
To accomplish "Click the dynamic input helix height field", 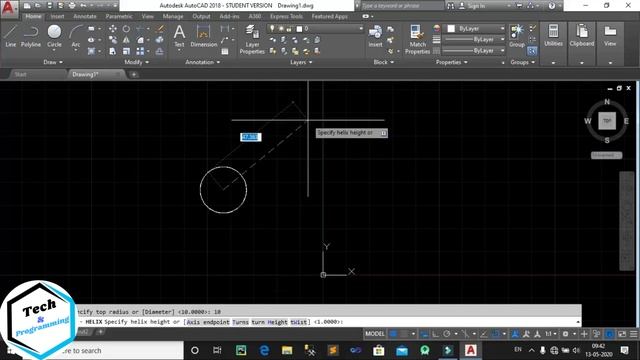I will coord(250,137).
